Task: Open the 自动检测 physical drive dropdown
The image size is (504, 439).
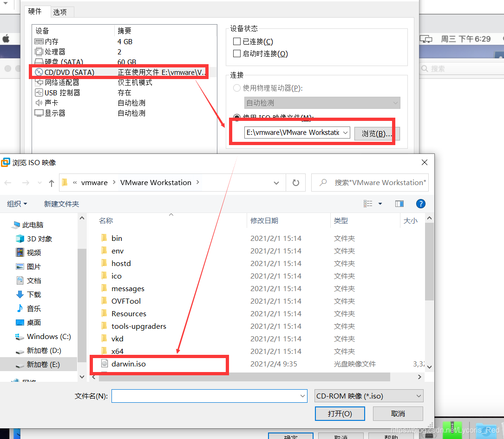Action: click(322, 103)
